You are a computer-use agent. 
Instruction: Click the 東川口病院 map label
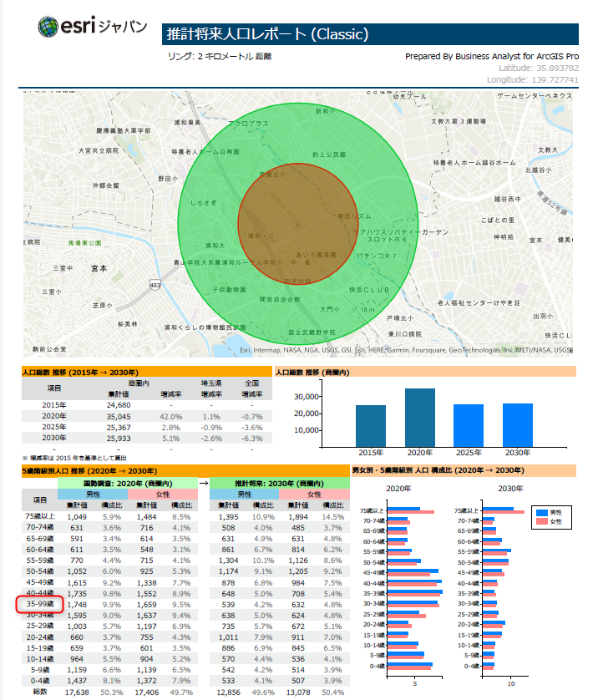(x=404, y=334)
